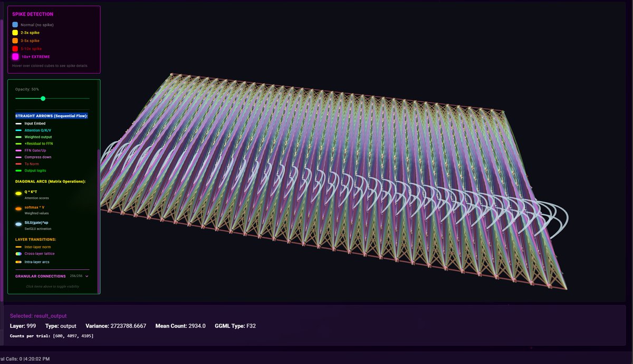Click the SPIKE DETECTION panel title
Viewport: 633px width, 364px height.
32,14
